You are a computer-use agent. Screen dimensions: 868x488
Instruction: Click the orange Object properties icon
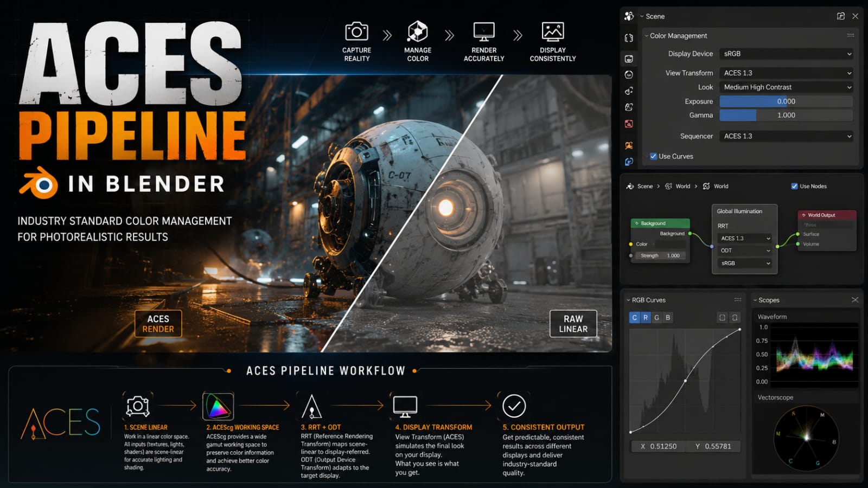(x=629, y=145)
